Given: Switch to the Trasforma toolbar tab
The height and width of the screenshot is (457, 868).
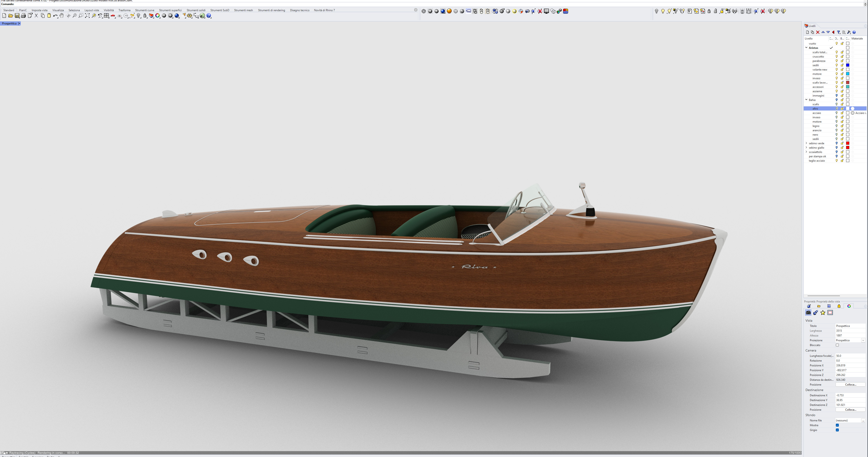Looking at the screenshot, I should tap(124, 10).
